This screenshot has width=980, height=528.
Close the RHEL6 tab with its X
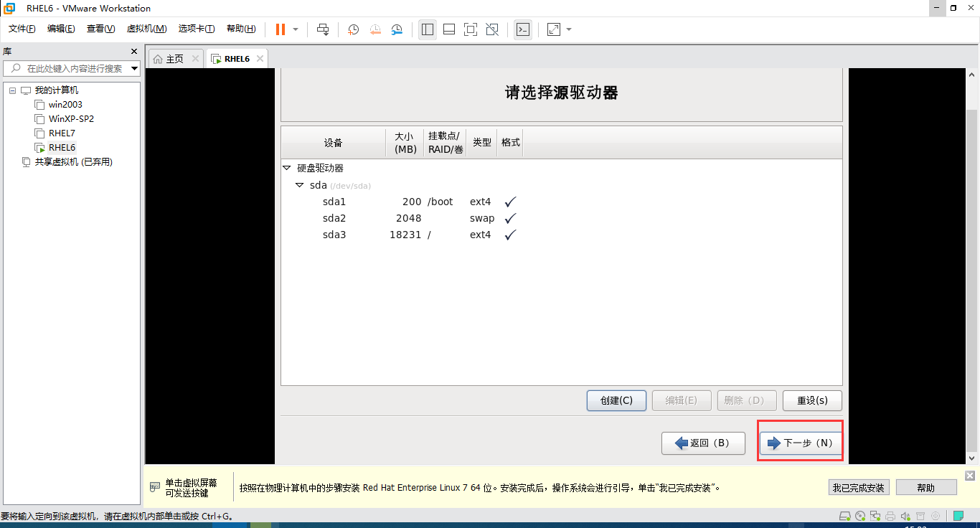(x=260, y=59)
